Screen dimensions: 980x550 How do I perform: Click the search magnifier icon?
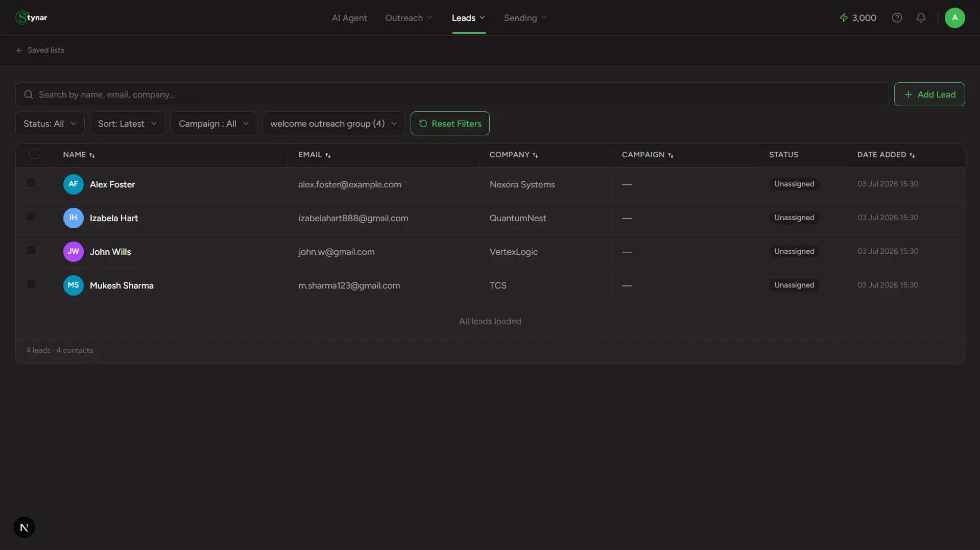point(29,94)
